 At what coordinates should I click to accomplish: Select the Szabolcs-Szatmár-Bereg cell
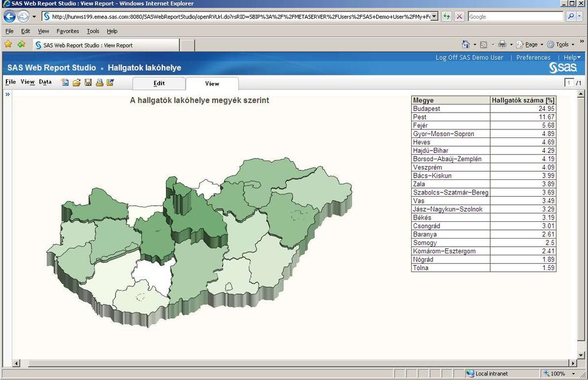451,192
